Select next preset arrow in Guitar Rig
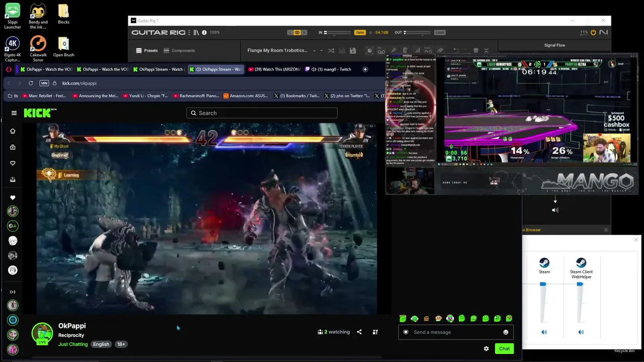The height and width of the screenshot is (362, 644). (x=321, y=50)
